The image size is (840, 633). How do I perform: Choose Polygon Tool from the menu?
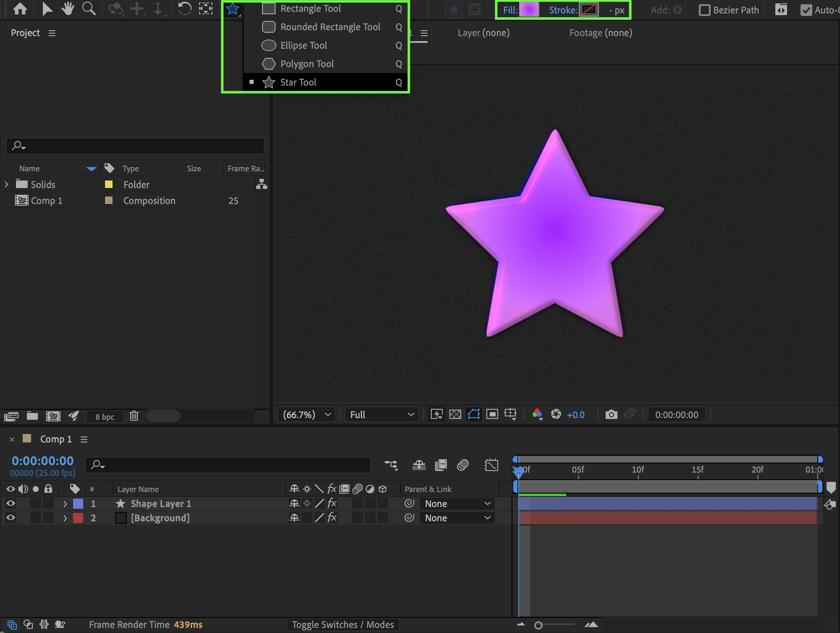click(x=307, y=64)
